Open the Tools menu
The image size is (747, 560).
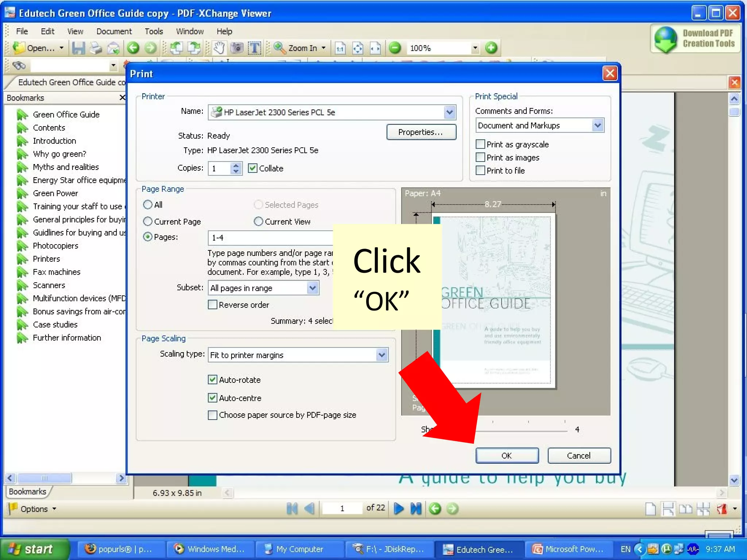[x=154, y=31]
